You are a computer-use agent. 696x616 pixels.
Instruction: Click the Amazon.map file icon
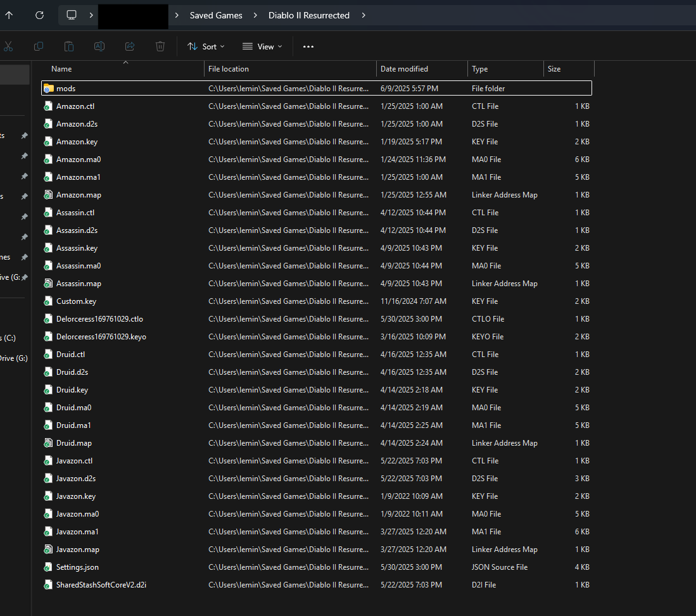48,195
